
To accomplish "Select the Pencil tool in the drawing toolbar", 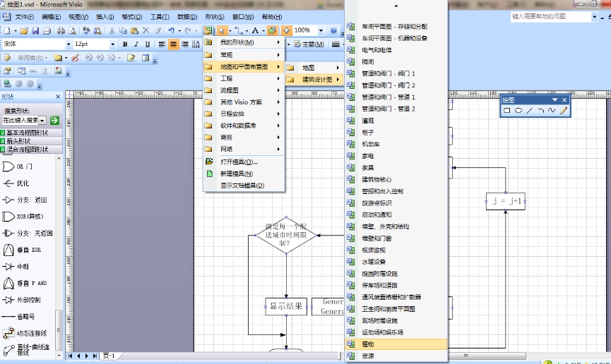I will click(564, 111).
